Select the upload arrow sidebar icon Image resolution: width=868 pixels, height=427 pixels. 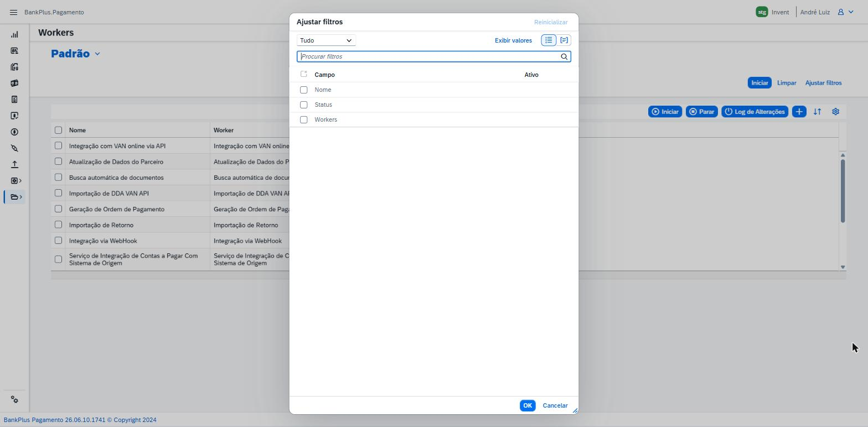pyautogui.click(x=14, y=164)
